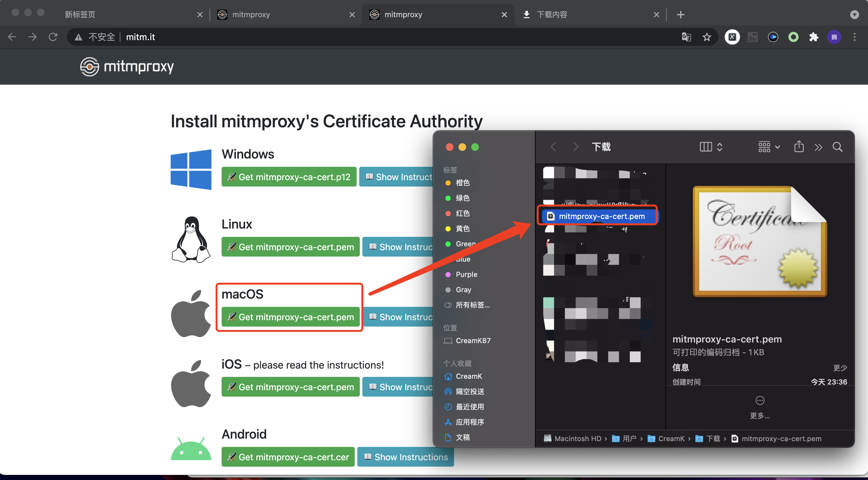Open CreamK87 location in Finder sidebar
Viewport: 868px width, 480px height.
(x=467, y=341)
